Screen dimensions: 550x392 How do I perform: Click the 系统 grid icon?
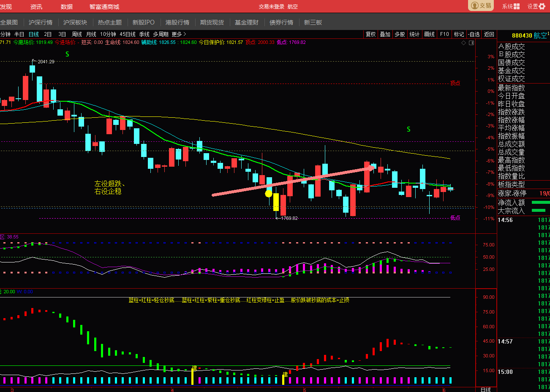(x=517, y=6)
